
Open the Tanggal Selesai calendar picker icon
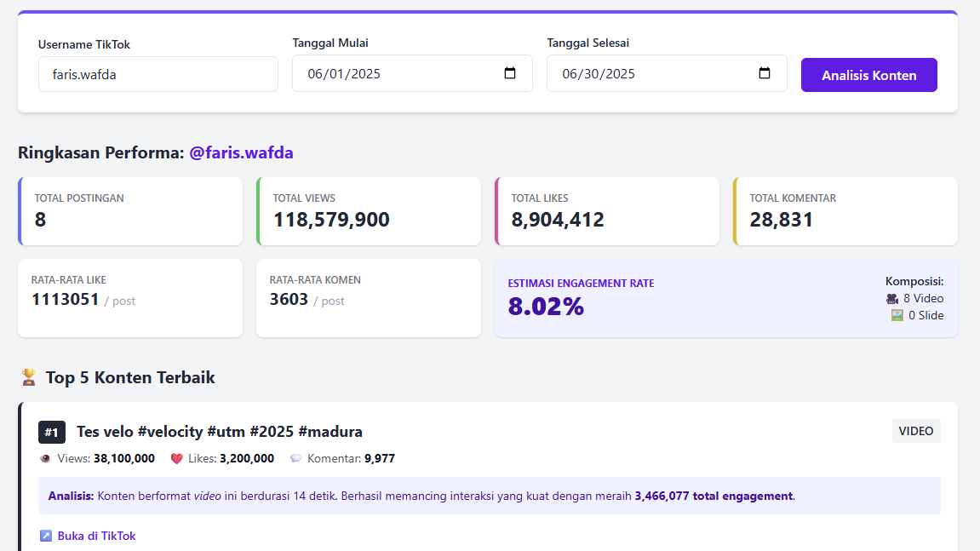coord(765,73)
